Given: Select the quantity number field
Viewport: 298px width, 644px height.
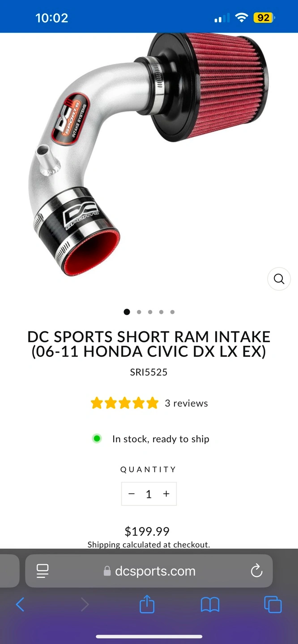Looking at the screenshot, I should (x=149, y=494).
